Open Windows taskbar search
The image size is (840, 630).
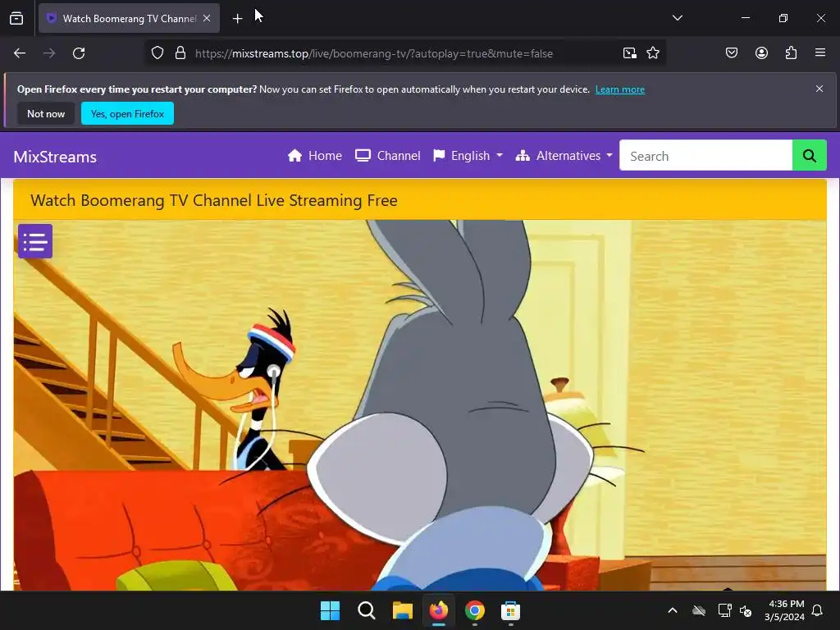(x=367, y=610)
